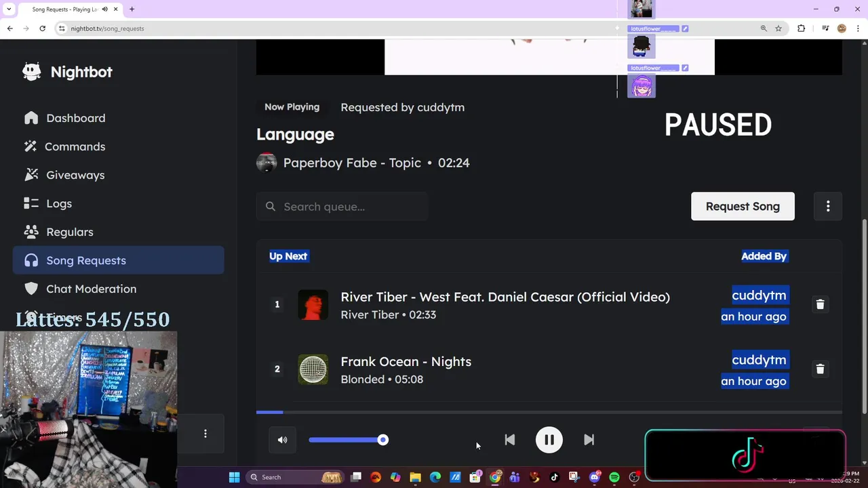Delete Frank Ocean - Nights from queue
The width and height of the screenshot is (868, 488).
[820, 369]
